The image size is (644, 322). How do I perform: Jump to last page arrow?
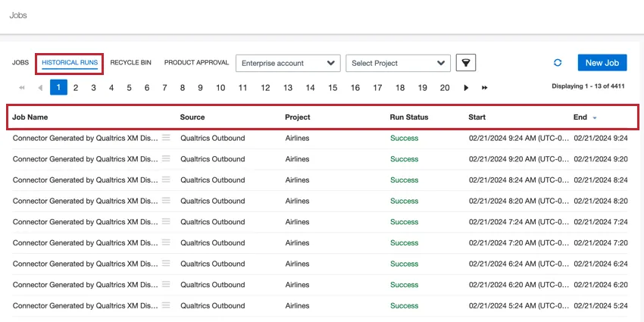(484, 88)
